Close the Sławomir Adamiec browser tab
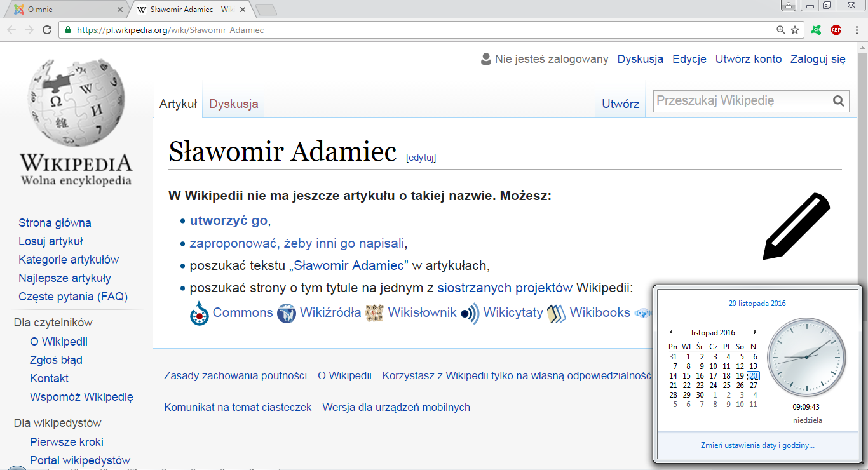Screen dimensions: 868x470 click(x=243, y=10)
